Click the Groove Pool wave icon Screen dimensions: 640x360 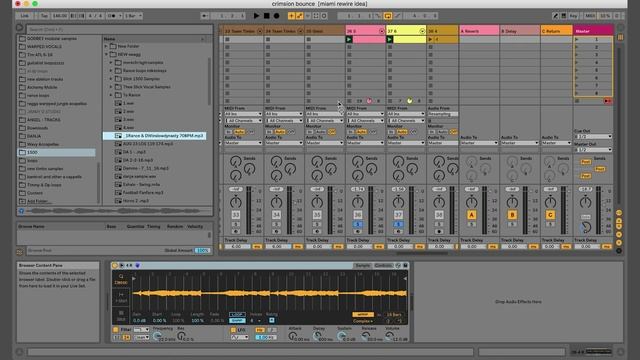(x=20, y=252)
